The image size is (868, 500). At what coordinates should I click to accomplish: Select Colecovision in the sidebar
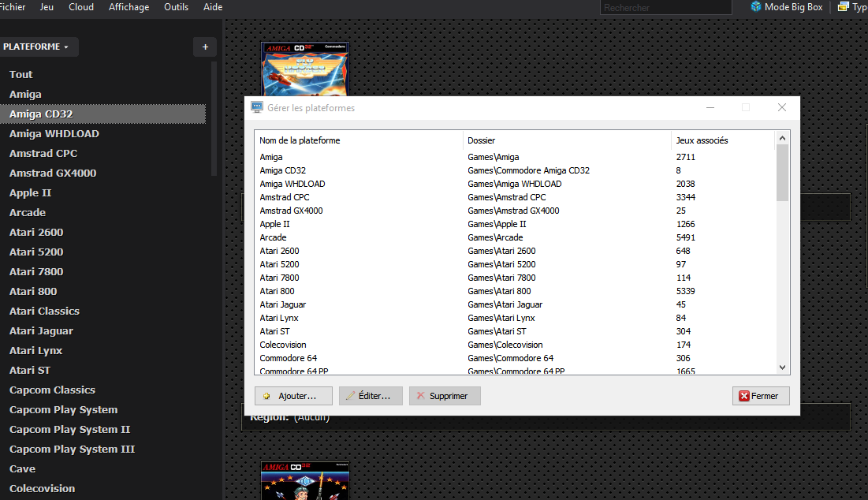(x=42, y=488)
